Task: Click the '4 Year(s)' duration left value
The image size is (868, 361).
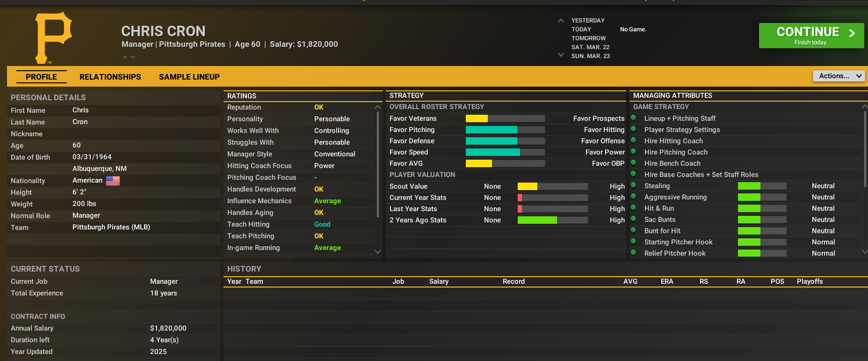Action: pos(164,340)
